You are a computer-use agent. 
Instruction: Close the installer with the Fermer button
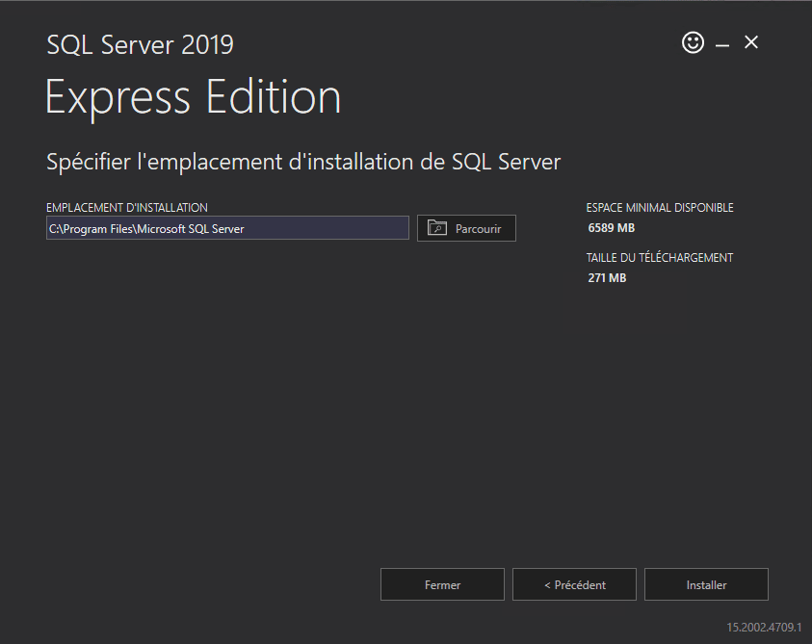442,584
